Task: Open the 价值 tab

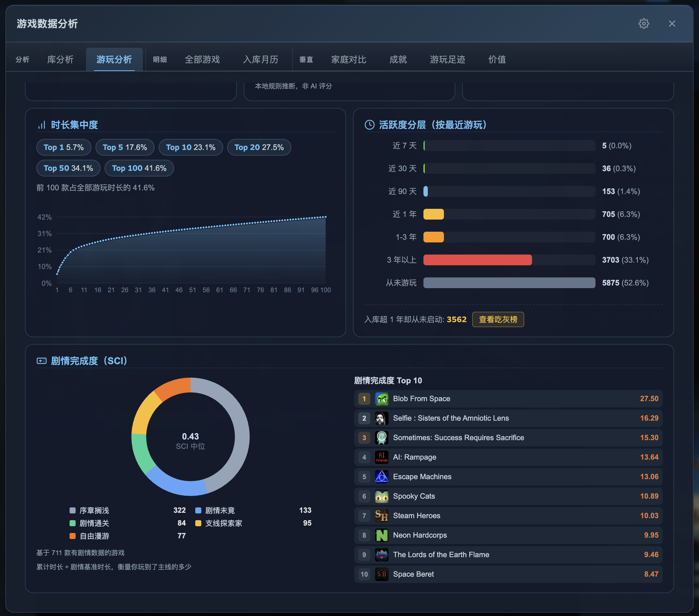Action: [x=497, y=60]
